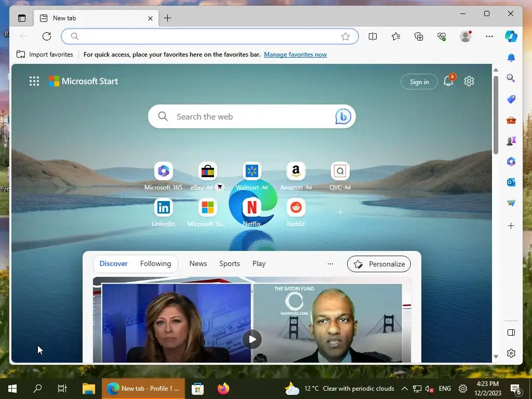Open the muted volume tray icon
This screenshot has width=532, height=399.
point(429,389)
